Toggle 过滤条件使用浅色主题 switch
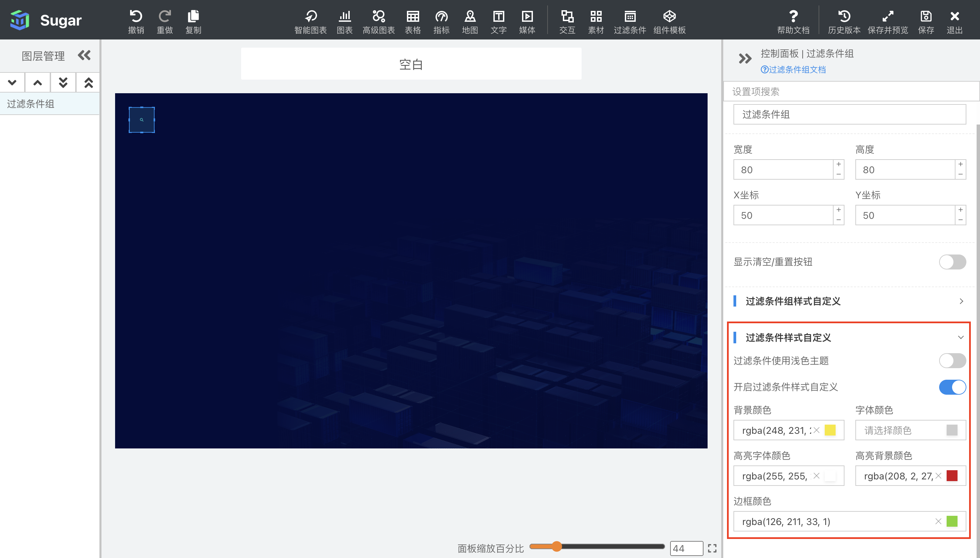The height and width of the screenshot is (558, 980). 952,361
